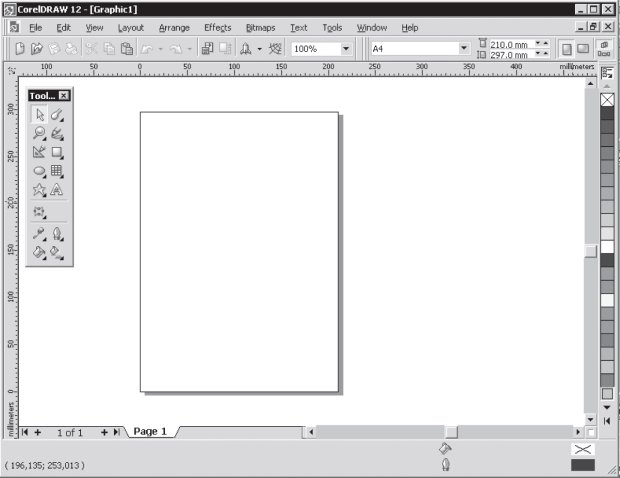Increase page height 297.0 mm spinner

click(546, 53)
